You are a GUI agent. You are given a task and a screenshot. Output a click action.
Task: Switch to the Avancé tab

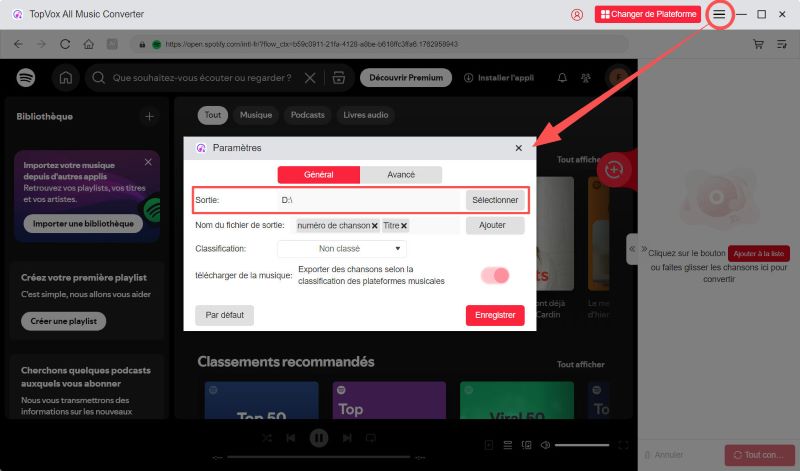tap(400, 175)
